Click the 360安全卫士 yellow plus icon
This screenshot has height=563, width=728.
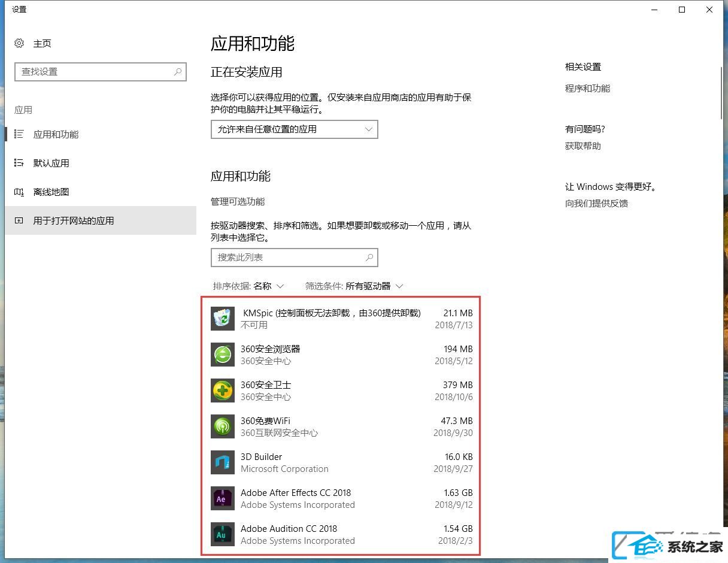coord(223,391)
